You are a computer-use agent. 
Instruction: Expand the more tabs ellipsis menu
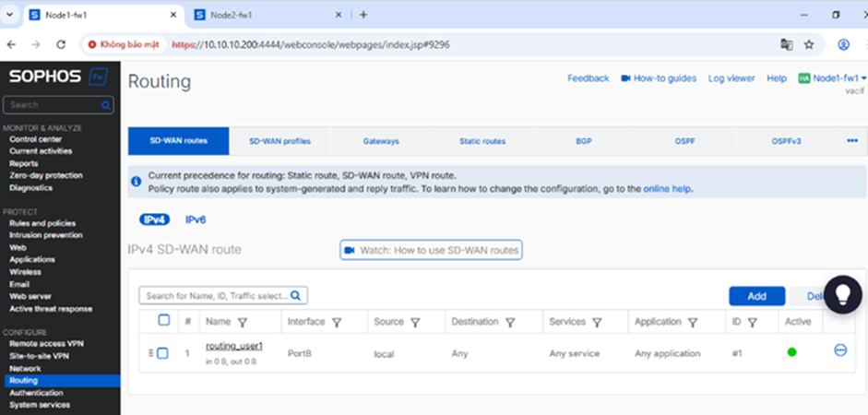[x=851, y=141]
